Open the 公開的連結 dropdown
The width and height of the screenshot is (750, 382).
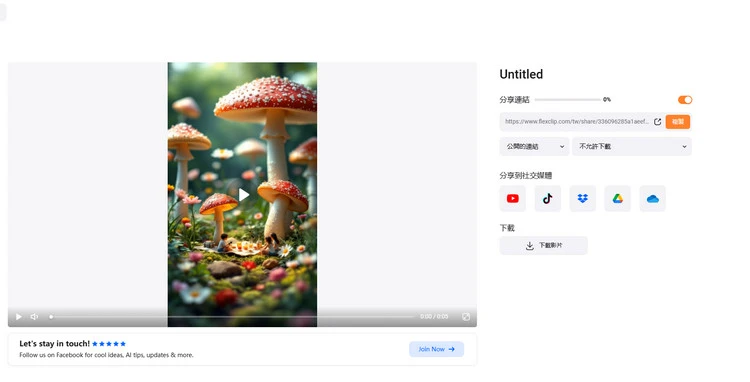click(x=534, y=146)
